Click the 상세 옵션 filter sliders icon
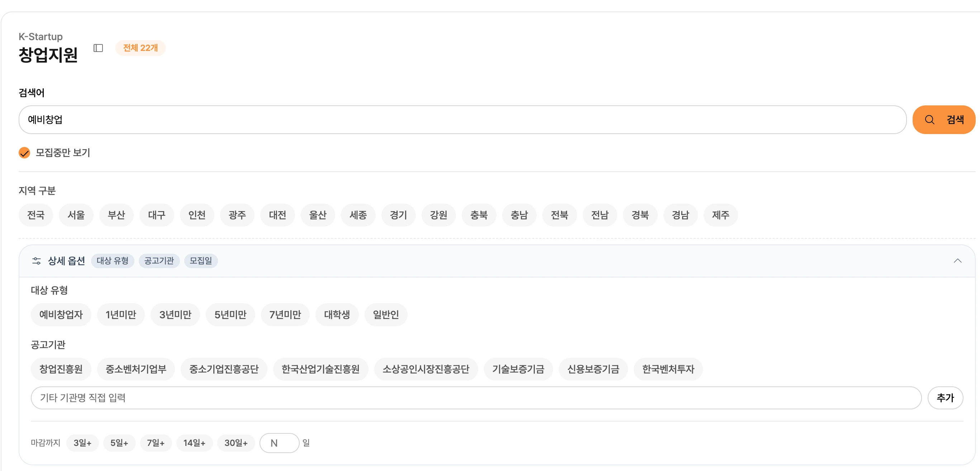The image size is (980, 471). click(37, 261)
